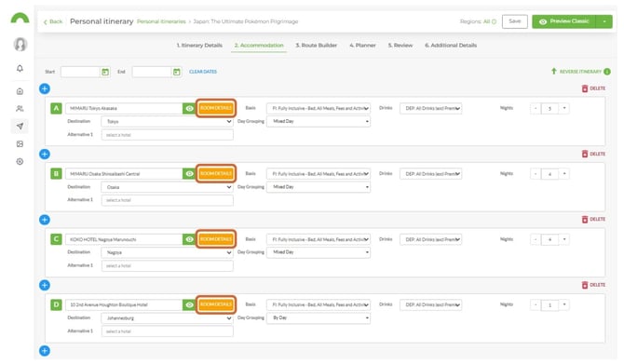Open By Day grouping dropdown in row D
624x364 pixels.
(319, 317)
